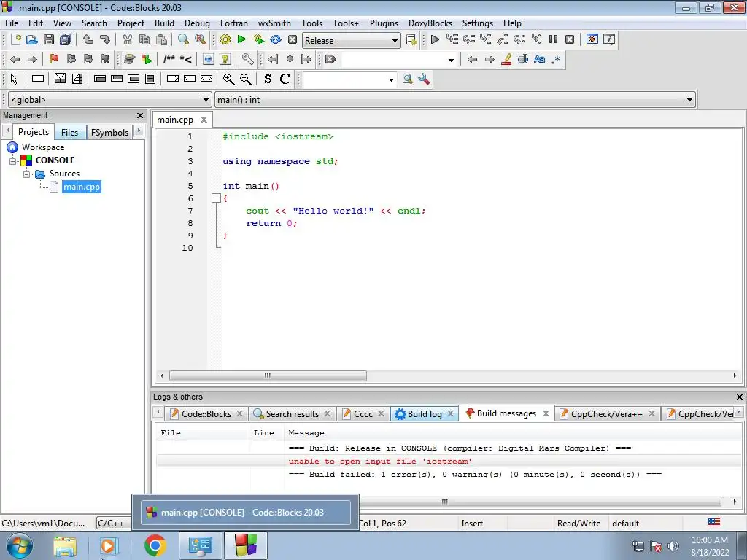Click the Cut scissors icon

tap(127, 39)
